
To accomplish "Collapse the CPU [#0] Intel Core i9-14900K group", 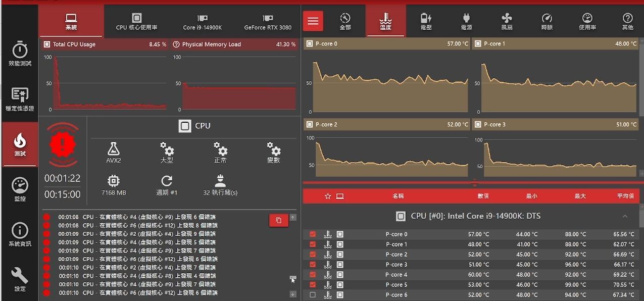I will pos(625,216).
